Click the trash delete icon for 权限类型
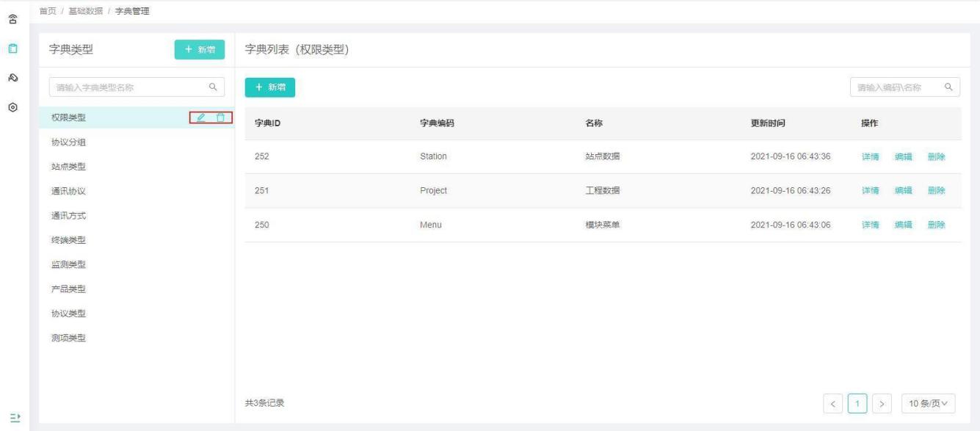The image size is (980, 431). tap(219, 118)
